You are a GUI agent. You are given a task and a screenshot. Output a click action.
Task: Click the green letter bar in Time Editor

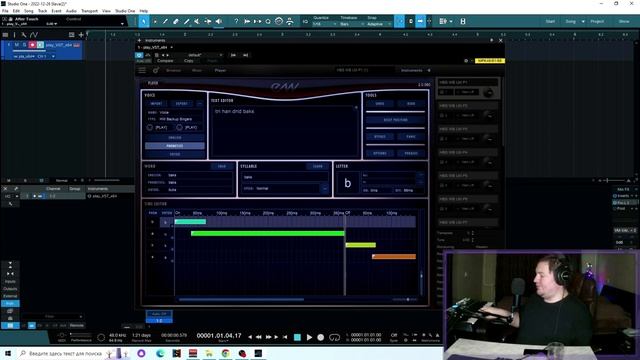pos(267,233)
